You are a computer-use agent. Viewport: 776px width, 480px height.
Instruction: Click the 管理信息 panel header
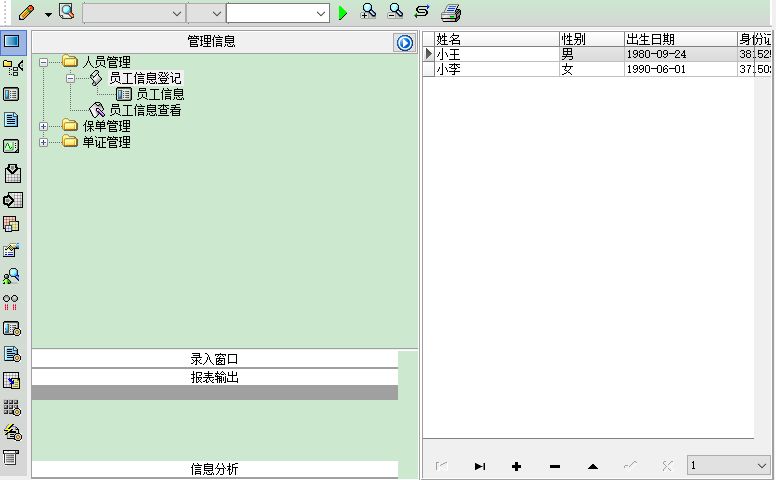pos(212,42)
